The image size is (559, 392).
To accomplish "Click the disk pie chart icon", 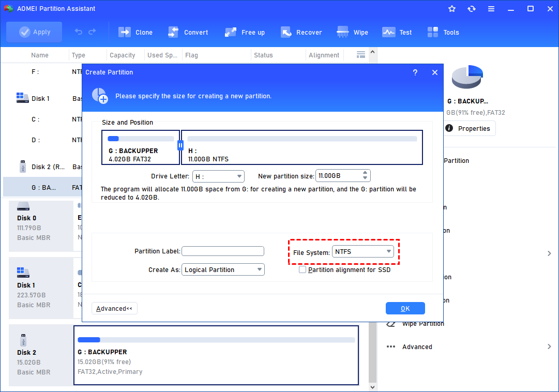I will (467, 77).
